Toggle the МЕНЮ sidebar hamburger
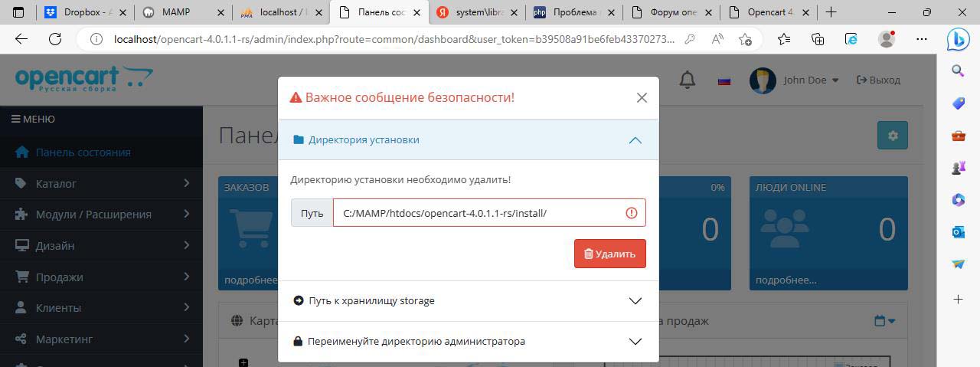980x367 pixels. pos(33,119)
